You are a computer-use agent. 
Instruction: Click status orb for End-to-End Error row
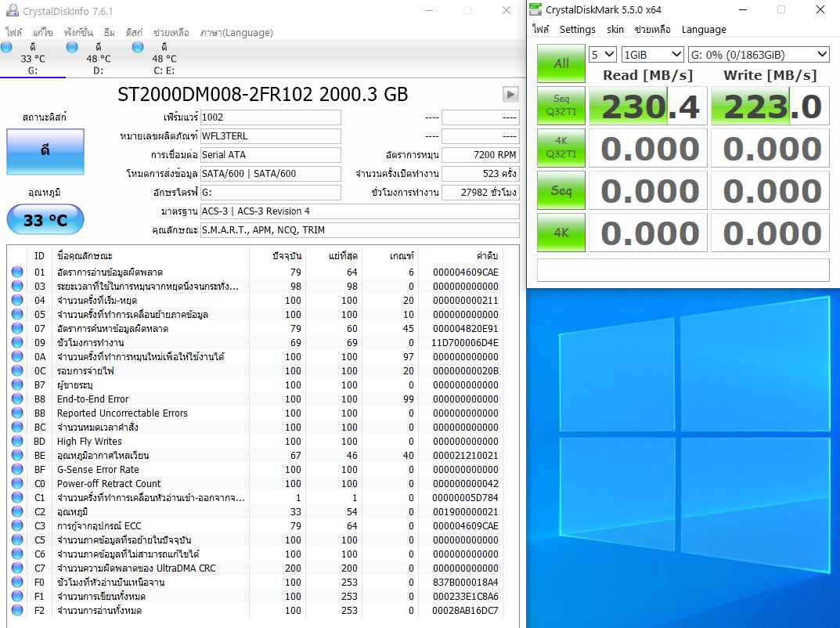[17, 399]
